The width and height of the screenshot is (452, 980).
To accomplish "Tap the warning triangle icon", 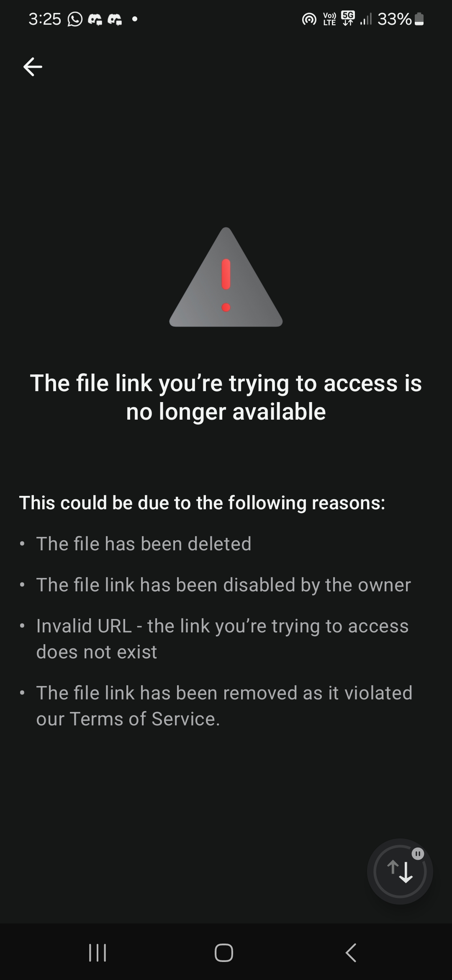I will (226, 277).
